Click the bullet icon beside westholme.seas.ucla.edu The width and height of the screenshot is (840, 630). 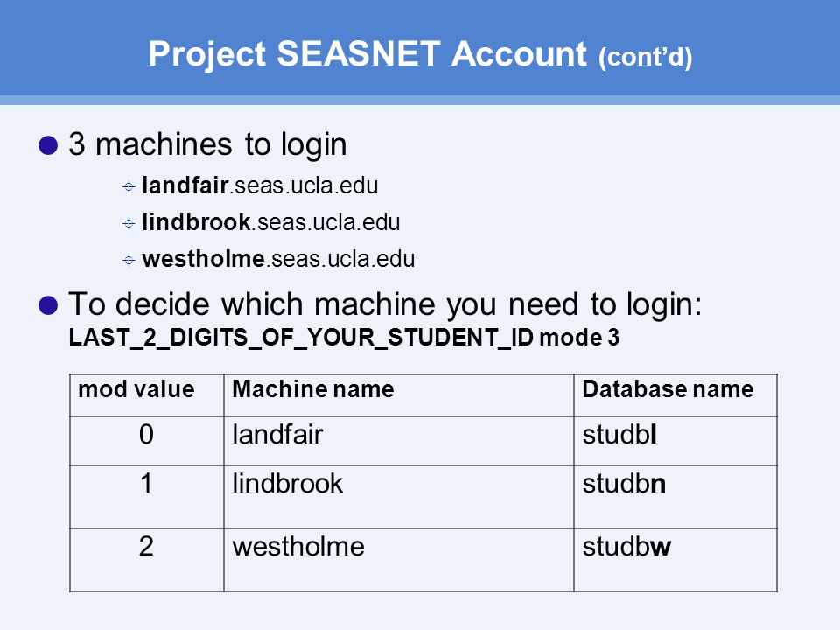coord(129,260)
